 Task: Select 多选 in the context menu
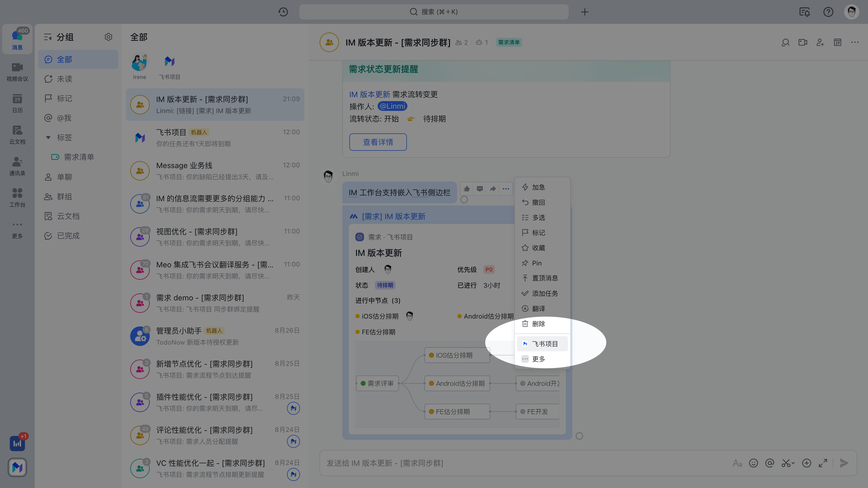click(x=542, y=217)
